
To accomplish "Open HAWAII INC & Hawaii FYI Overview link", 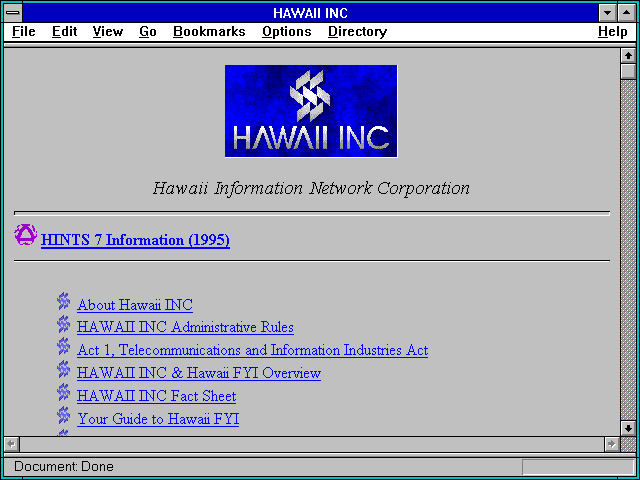I will click(199, 373).
